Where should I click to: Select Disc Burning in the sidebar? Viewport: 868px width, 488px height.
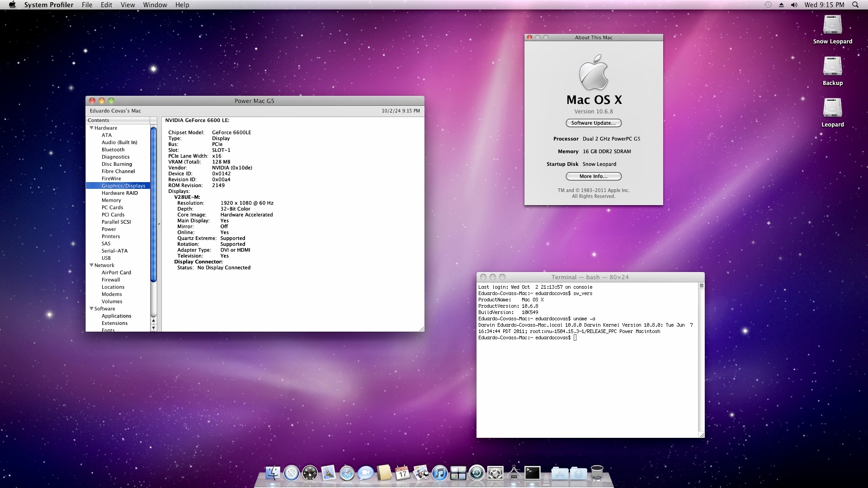tap(117, 164)
